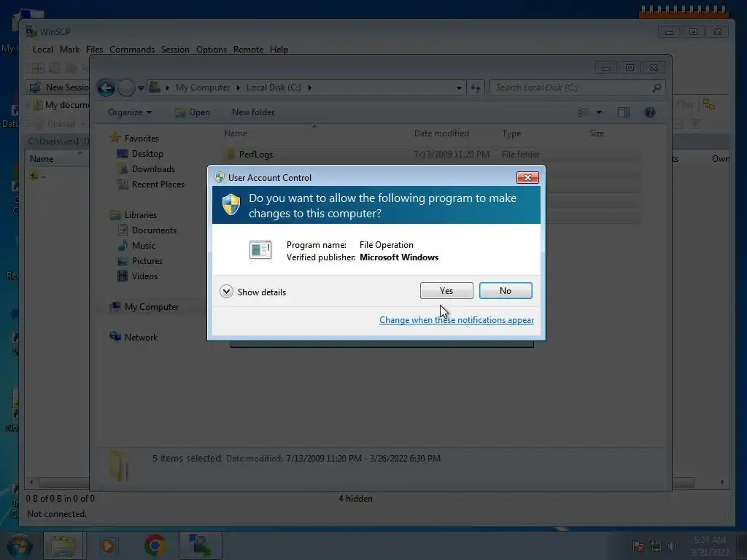Sort by the Size column header
The image size is (747, 560).
tap(597, 133)
